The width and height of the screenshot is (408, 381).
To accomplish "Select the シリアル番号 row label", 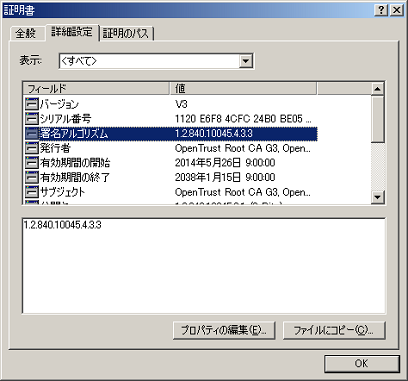I will click(x=66, y=119).
